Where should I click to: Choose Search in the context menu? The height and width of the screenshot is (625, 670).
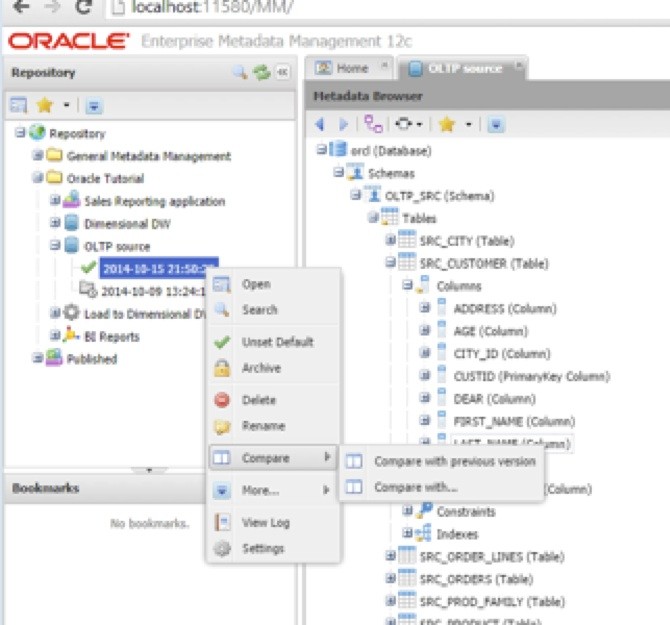[x=273, y=310]
